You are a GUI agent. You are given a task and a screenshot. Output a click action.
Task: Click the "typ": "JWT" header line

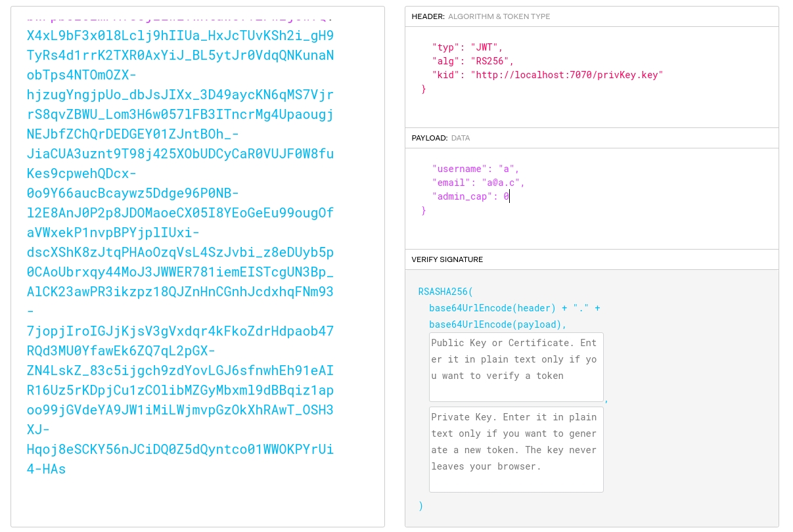[x=466, y=47]
